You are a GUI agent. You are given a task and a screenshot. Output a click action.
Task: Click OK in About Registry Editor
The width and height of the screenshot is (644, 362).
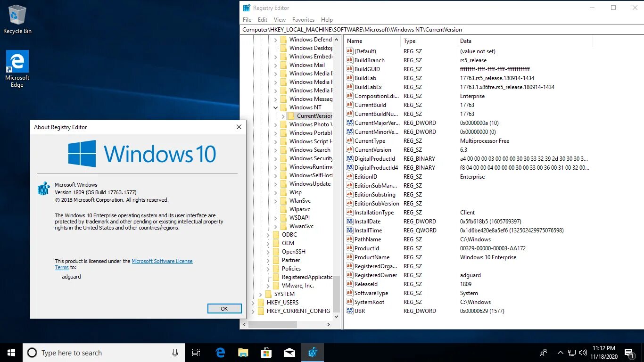point(224,309)
